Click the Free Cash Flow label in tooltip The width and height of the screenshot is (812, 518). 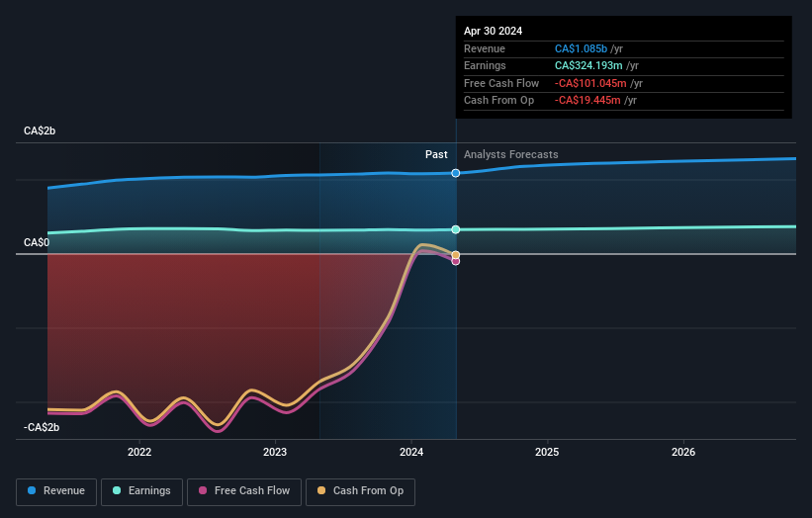point(501,83)
